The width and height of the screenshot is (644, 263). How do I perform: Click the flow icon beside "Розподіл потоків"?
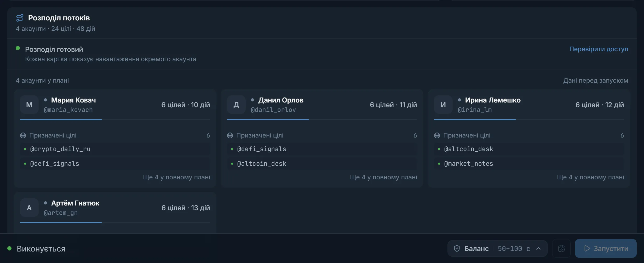(x=20, y=18)
